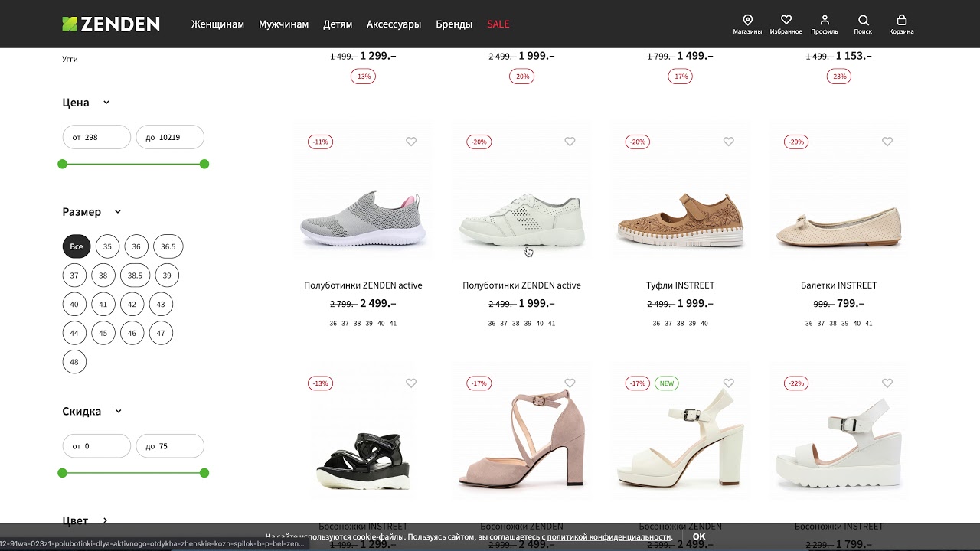Viewport: 980px width, 551px height.
Task: Toggle size 39 filter
Action: (x=167, y=275)
